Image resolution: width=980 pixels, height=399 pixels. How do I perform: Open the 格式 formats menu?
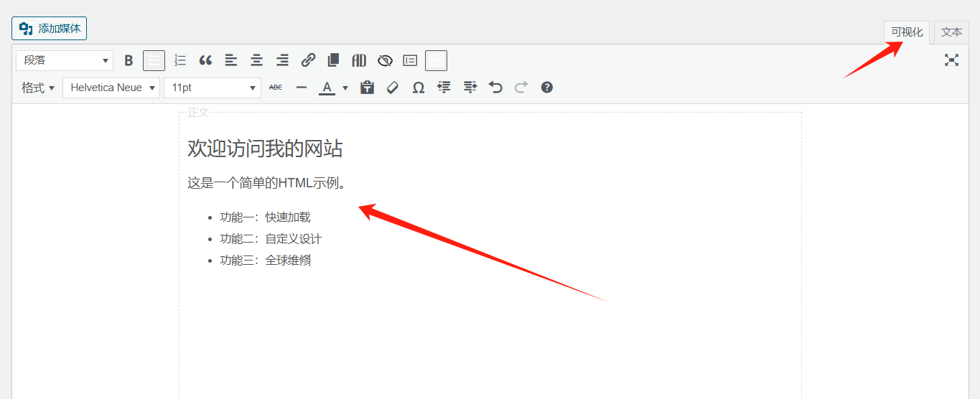38,88
